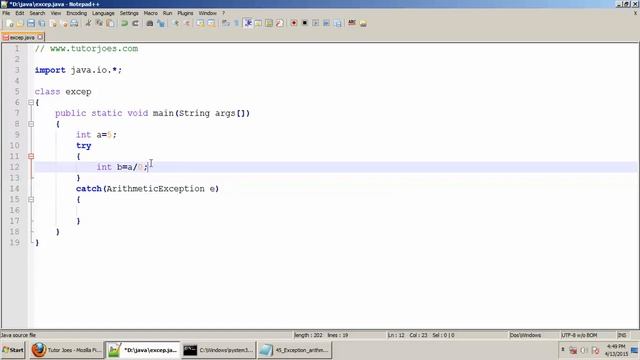Image resolution: width=640 pixels, height=360 pixels.
Task: Open 45_Exception_arithm taskbar button
Action: pyautogui.click(x=295, y=350)
